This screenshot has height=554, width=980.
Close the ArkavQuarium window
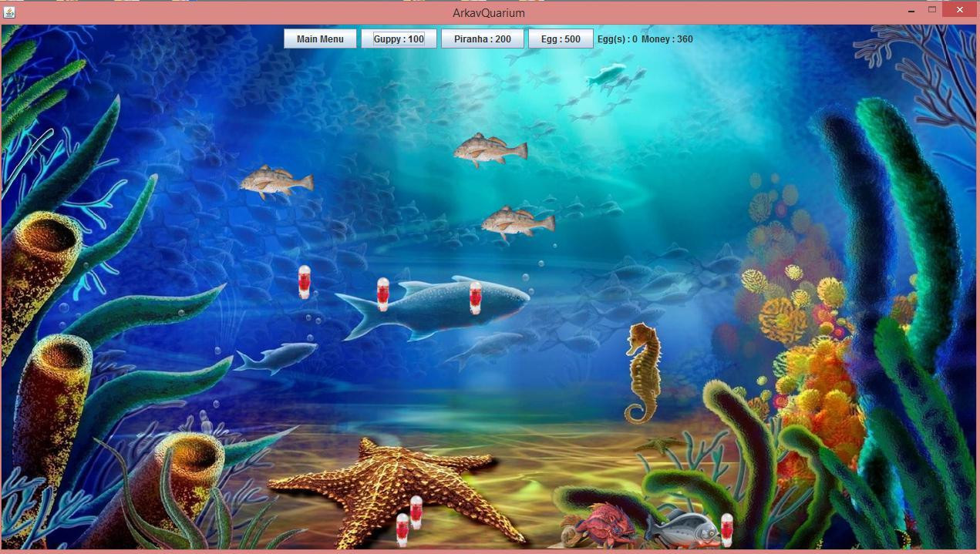click(960, 10)
